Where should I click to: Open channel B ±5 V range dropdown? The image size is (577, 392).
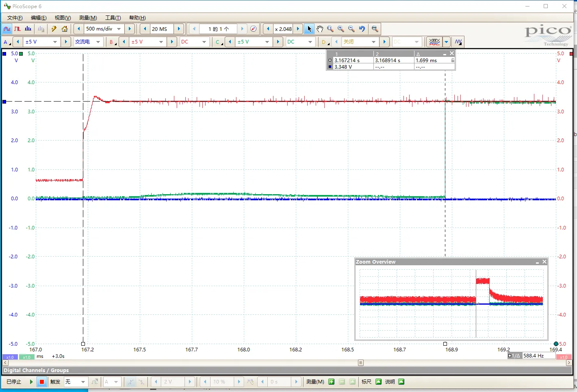[161, 42]
